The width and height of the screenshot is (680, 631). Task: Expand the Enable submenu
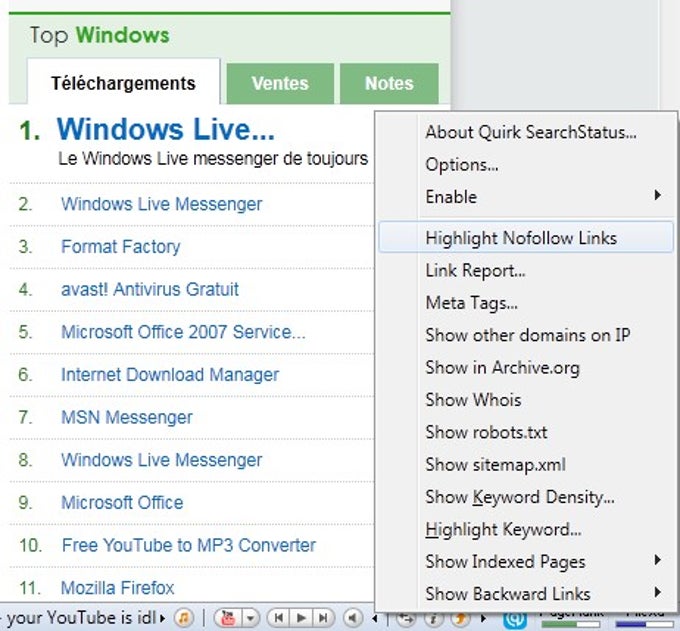526,197
